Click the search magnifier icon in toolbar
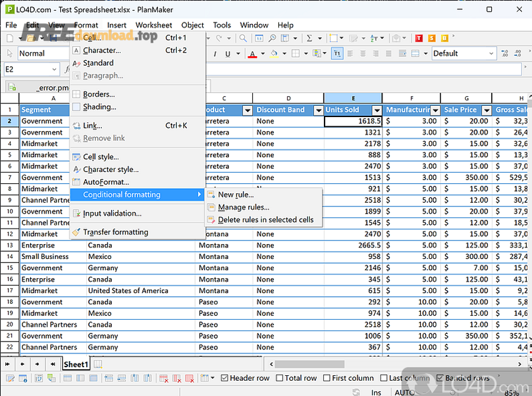The image size is (532, 396). pos(243,38)
